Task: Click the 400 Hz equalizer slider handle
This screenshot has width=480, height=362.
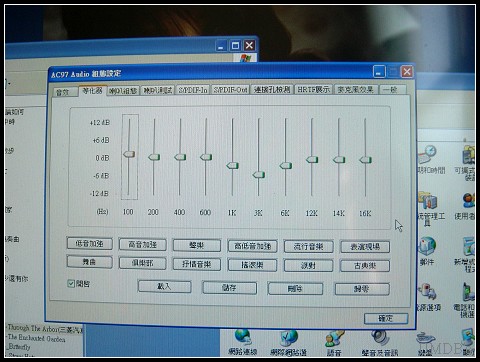Action: (180, 157)
